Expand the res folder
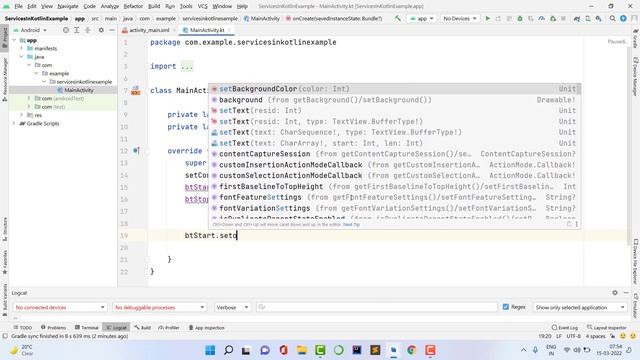The height and width of the screenshot is (360, 640). (22, 115)
